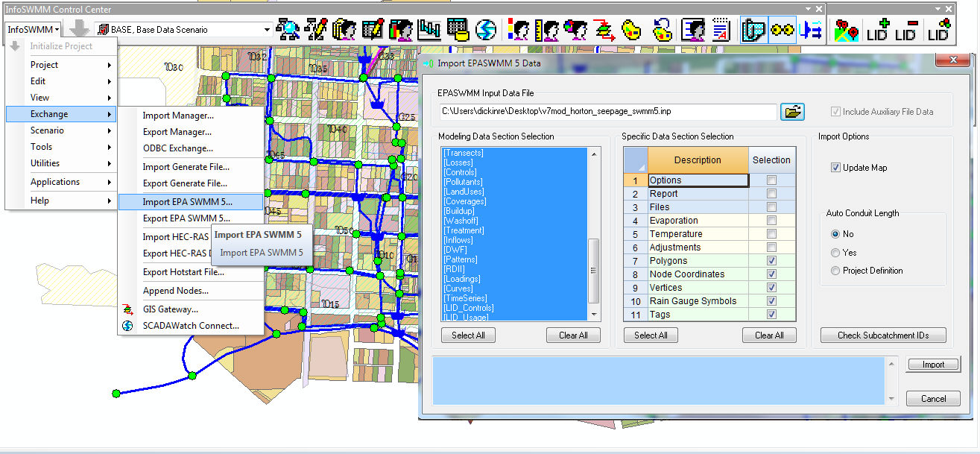The image size is (980, 454).
Task: Choose ODBC Exchange... menu entry
Action: pos(191,148)
